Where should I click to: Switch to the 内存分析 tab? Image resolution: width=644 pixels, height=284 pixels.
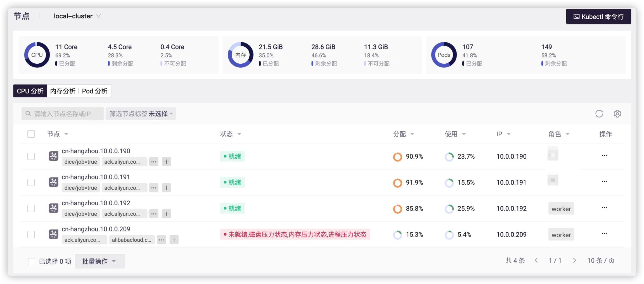point(63,91)
